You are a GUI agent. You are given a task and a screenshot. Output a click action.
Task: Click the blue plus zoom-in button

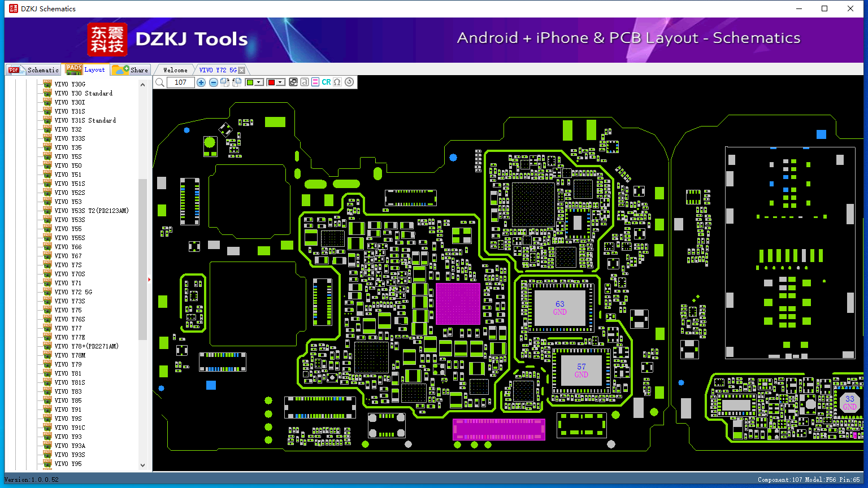(201, 82)
